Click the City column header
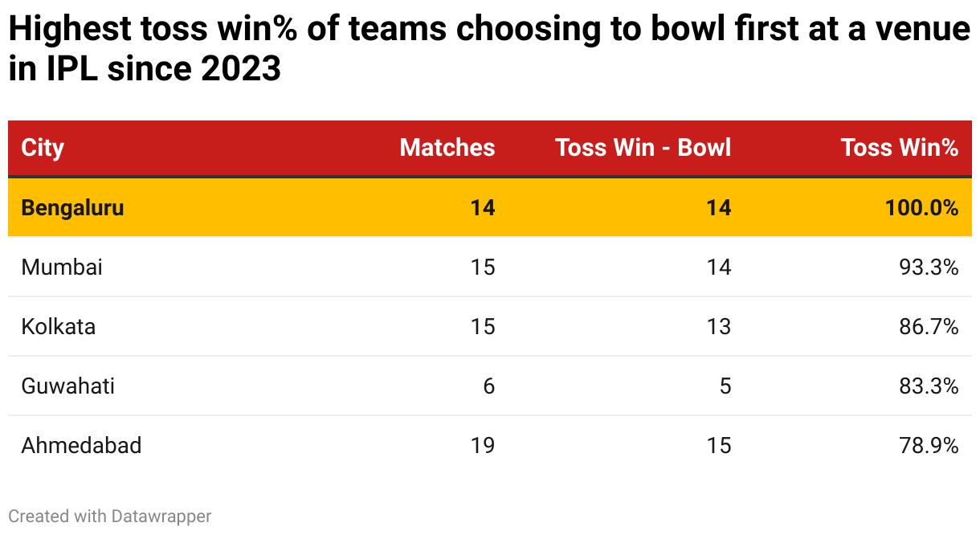 point(43,148)
